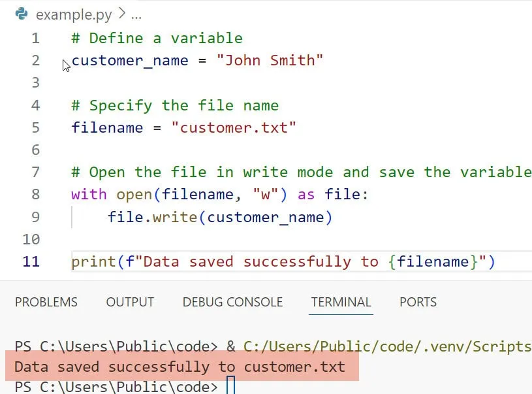Open the DEBUG CONSOLE tab
532x394 pixels.
(232, 302)
